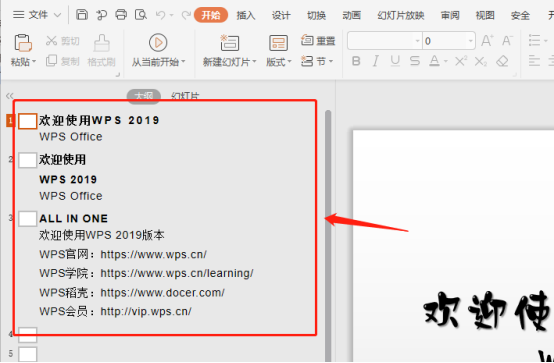Toggle subscript formatting

click(481, 61)
